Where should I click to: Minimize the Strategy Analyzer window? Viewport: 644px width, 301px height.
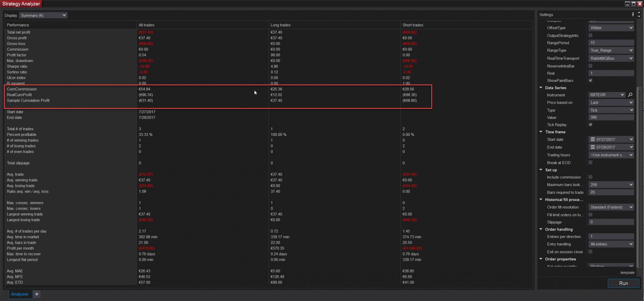627,4
